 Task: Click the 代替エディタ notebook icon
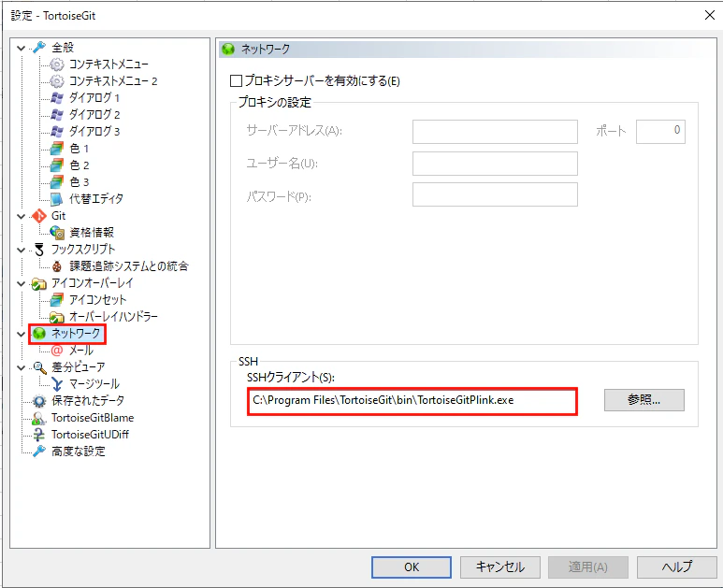57,199
